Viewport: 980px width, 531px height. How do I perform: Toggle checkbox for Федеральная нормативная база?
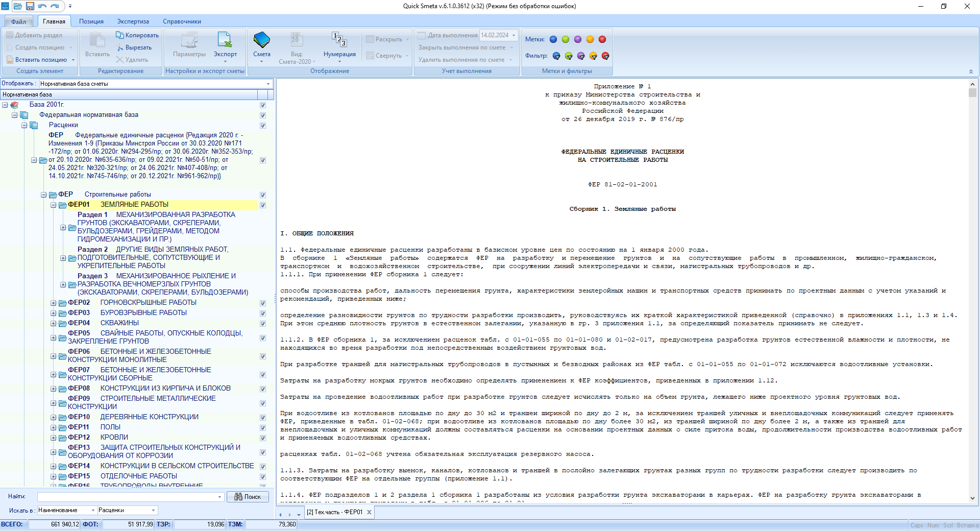(x=263, y=115)
